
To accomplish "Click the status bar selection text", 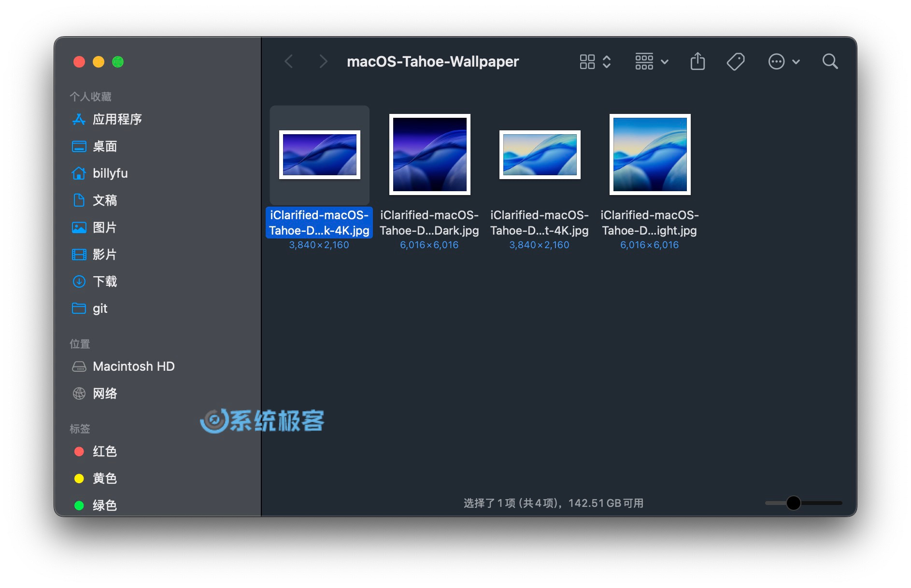I will 554,503.
